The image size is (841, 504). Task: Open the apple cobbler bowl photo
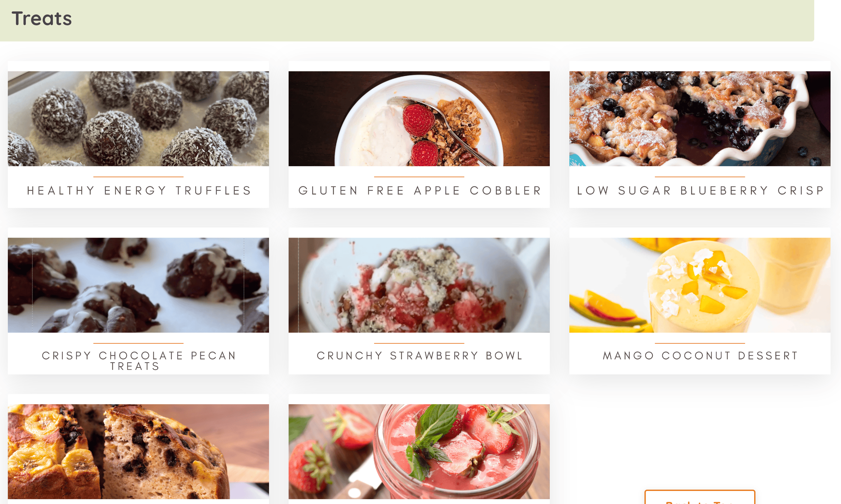[x=419, y=118]
